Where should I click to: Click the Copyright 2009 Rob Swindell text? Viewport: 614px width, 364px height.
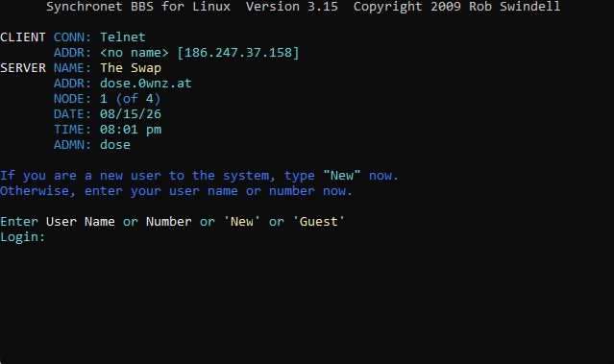coord(456,7)
